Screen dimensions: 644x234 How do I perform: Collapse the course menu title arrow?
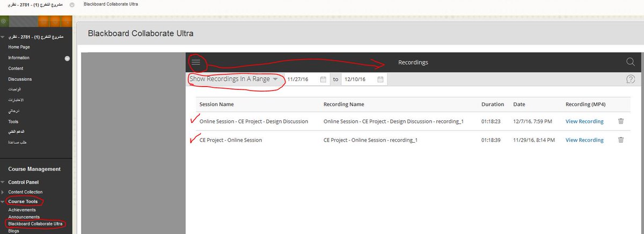3,36
